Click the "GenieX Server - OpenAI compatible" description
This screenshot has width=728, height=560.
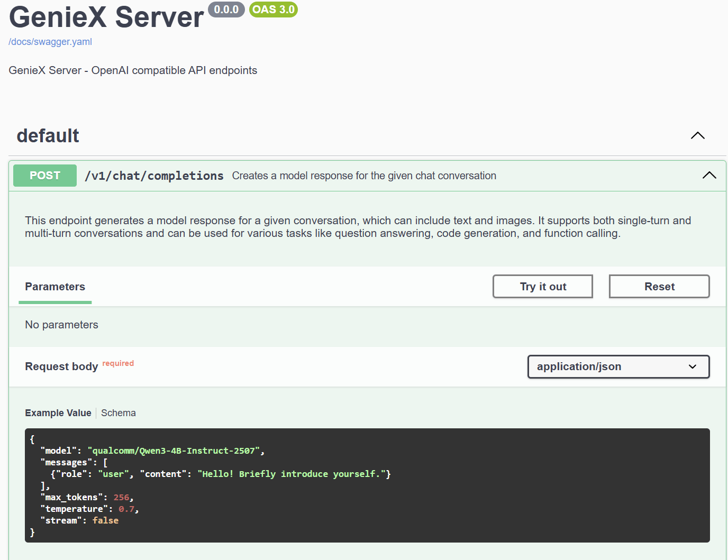(x=133, y=70)
